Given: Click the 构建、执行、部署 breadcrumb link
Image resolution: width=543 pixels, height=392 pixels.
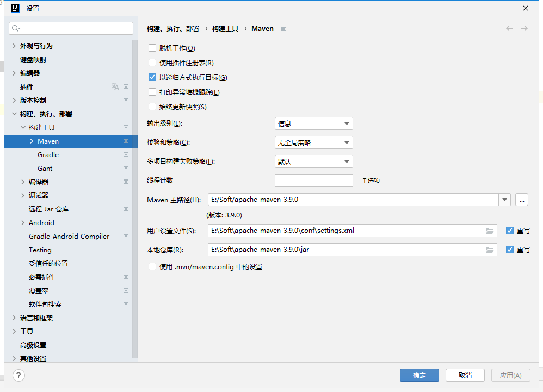Looking at the screenshot, I should [x=173, y=29].
